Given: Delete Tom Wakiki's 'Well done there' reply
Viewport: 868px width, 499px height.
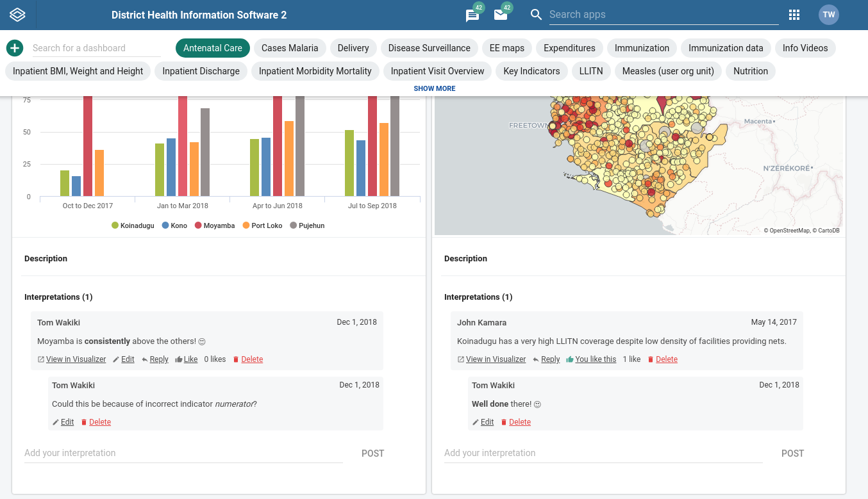Looking at the screenshot, I should [x=515, y=422].
